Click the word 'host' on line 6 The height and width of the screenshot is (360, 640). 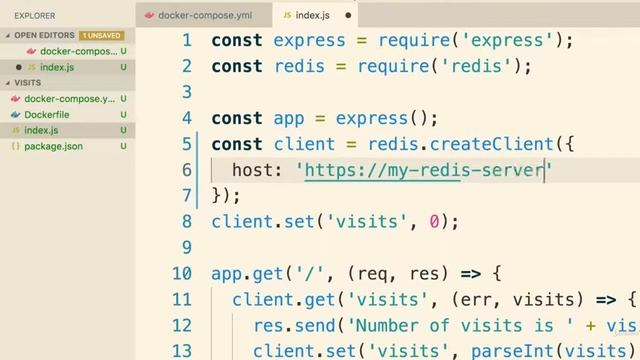[252, 170]
